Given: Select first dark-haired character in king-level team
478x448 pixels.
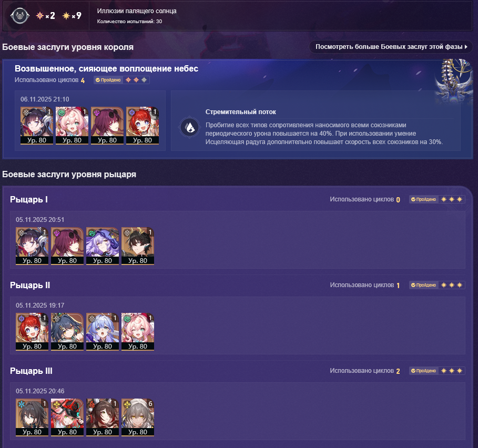Looking at the screenshot, I should coord(37,125).
